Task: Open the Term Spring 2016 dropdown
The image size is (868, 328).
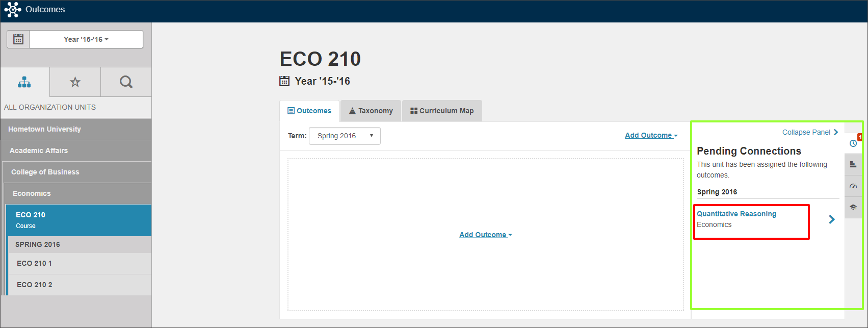Action: (345, 136)
